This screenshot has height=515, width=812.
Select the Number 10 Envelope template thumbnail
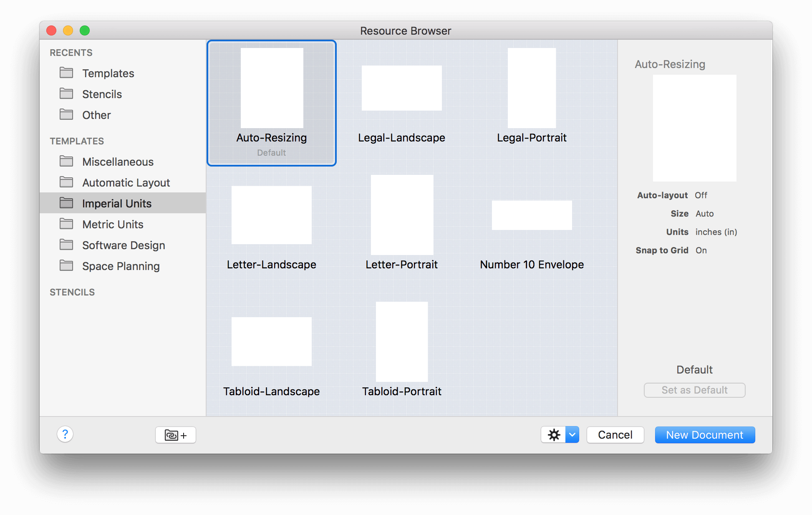(x=532, y=215)
